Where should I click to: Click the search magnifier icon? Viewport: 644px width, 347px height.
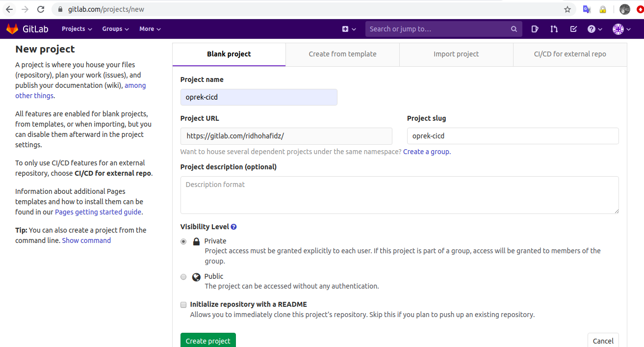pos(514,29)
